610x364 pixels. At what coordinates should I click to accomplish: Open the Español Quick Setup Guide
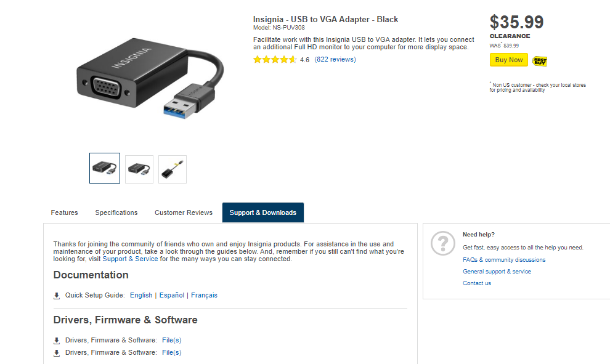click(171, 295)
